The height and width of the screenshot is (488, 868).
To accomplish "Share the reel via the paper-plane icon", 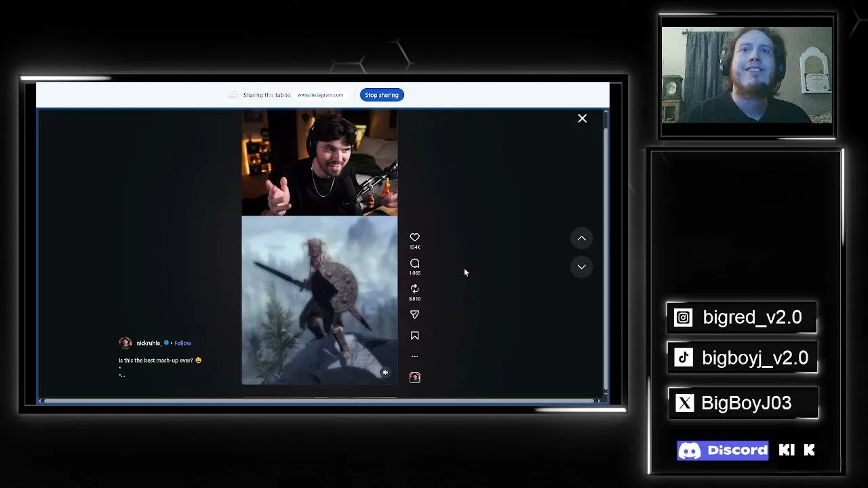I will click(x=414, y=314).
